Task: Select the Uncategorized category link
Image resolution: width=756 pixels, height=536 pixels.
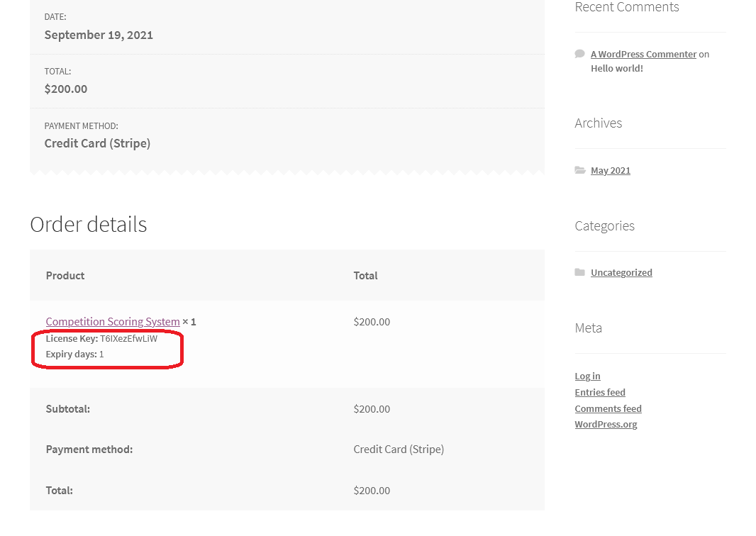Action: 621,272
